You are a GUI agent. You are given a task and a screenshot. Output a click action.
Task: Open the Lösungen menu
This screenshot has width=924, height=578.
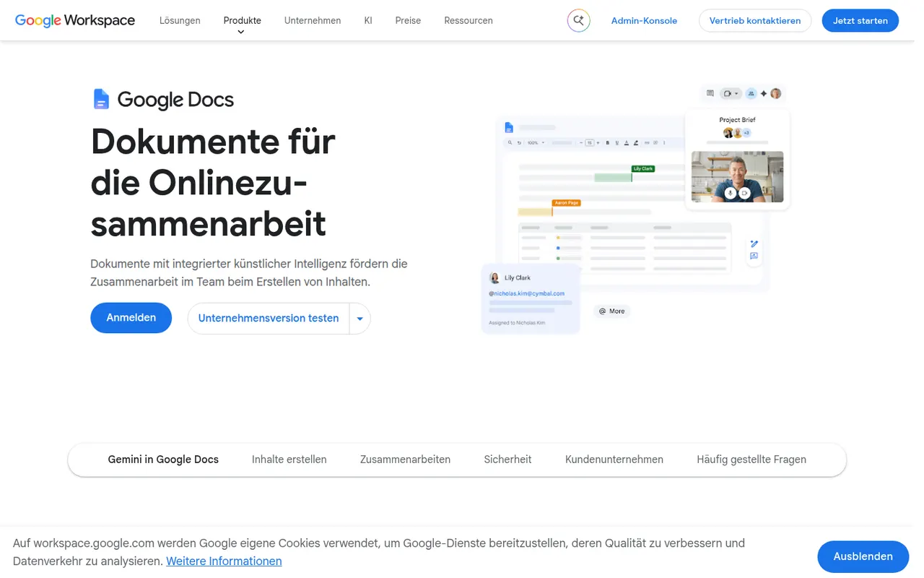[180, 21]
